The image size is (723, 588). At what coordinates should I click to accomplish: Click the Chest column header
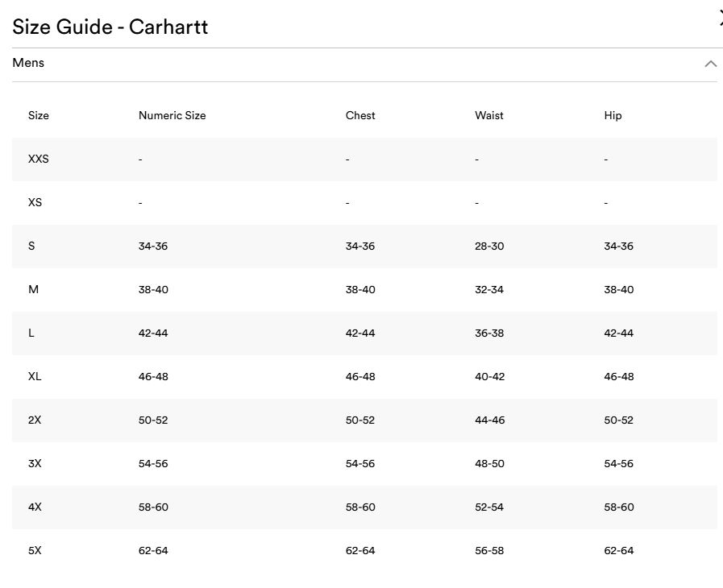[x=360, y=115]
